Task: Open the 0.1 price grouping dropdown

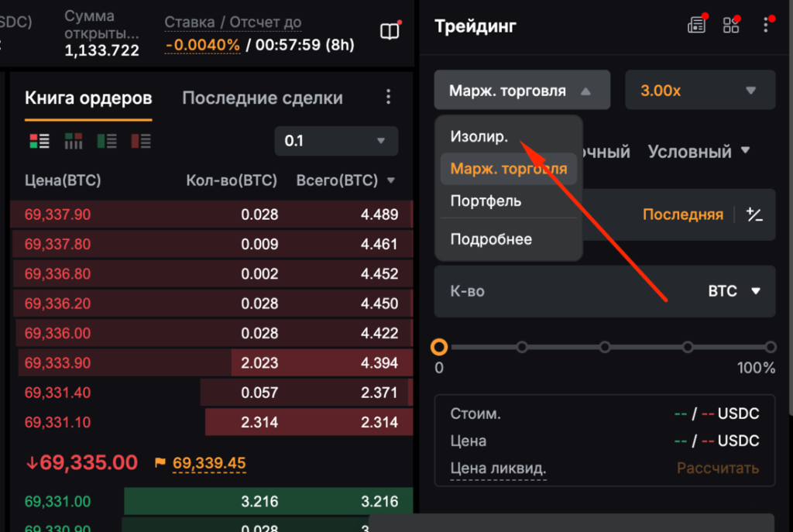Action: pyautogui.click(x=336, y=141)
